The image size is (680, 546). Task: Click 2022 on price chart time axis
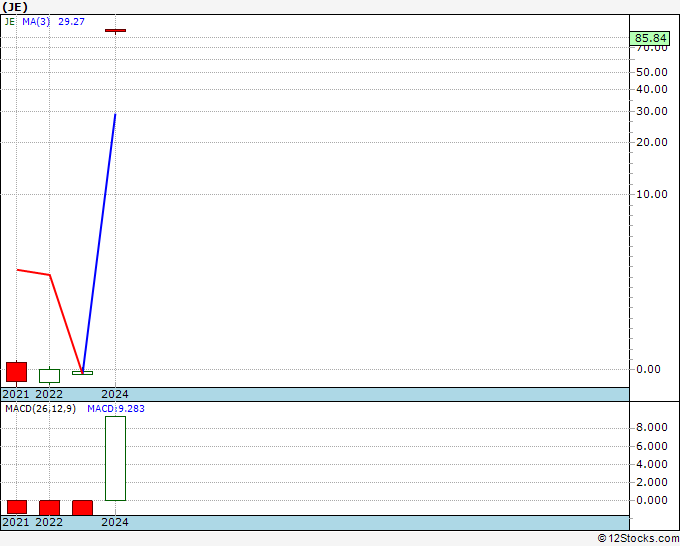coord(49,394)
